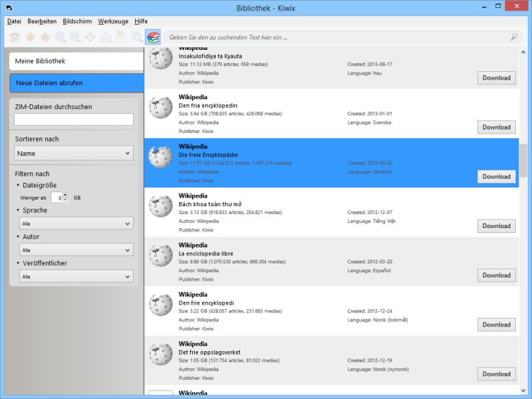
Task: Click the Weniger als number field
Action: pyautogui.click(x=57, y=198)
